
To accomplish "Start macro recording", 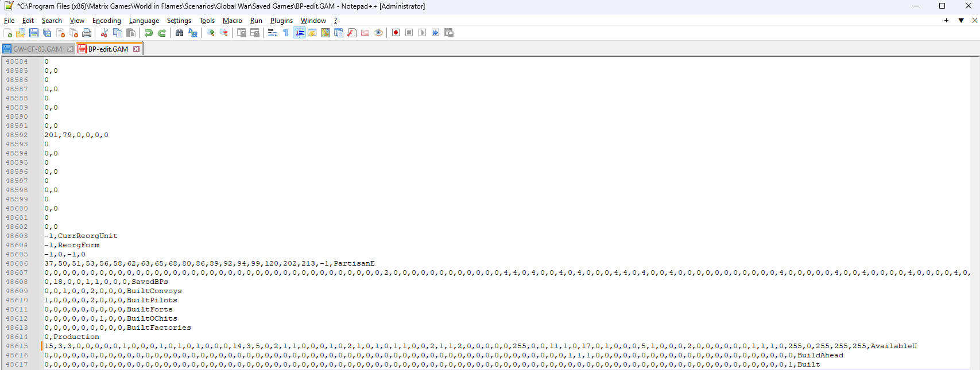I will click(x=396, y=33).
